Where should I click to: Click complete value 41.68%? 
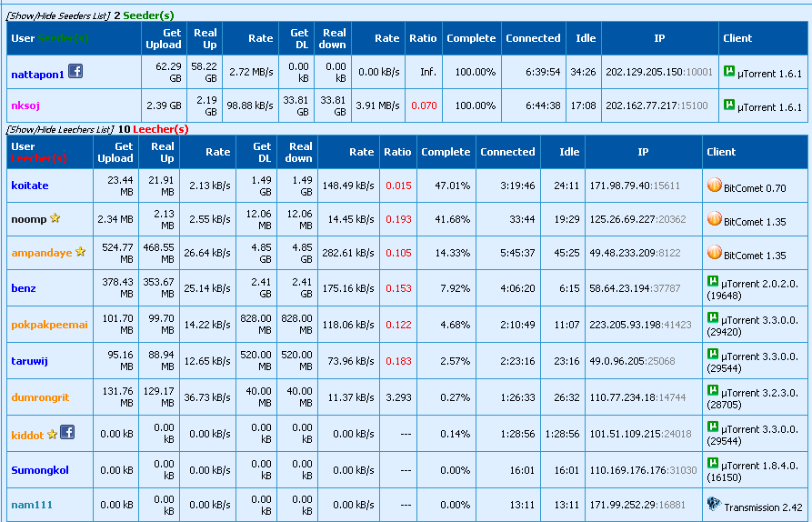click(x=453, y=219)
